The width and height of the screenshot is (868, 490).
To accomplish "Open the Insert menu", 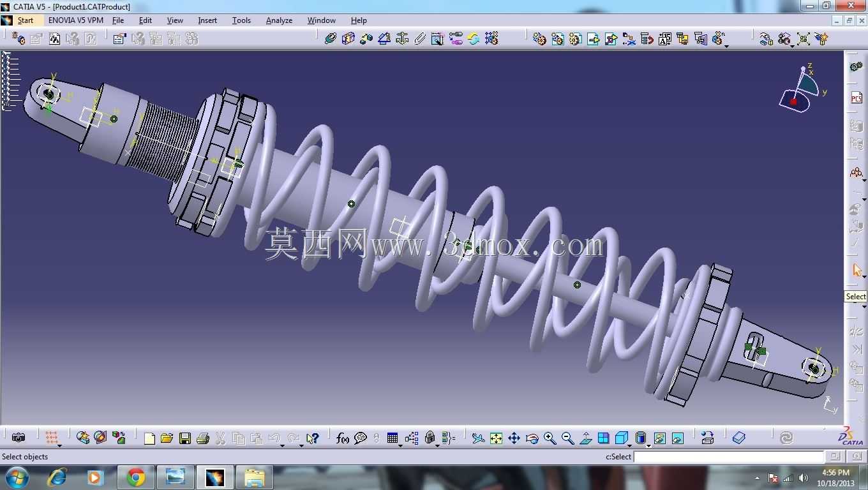I will click(x=207, y=20).
